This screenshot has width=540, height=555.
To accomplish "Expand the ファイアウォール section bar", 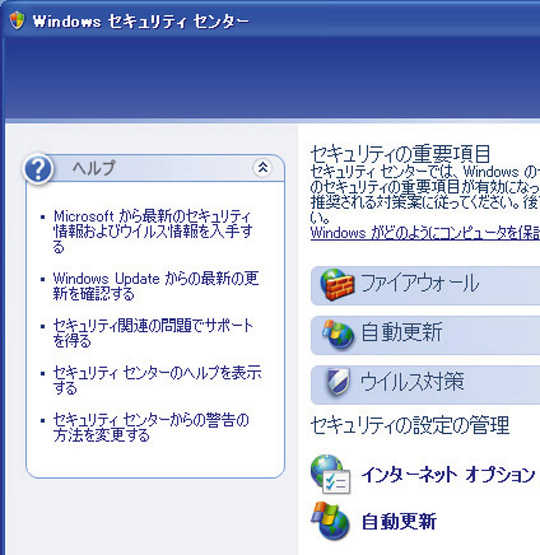I will pos(425,286).
